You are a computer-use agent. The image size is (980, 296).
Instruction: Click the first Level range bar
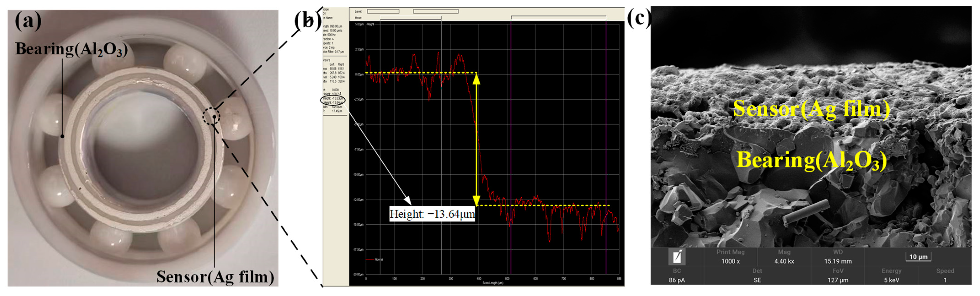point(383,11)
